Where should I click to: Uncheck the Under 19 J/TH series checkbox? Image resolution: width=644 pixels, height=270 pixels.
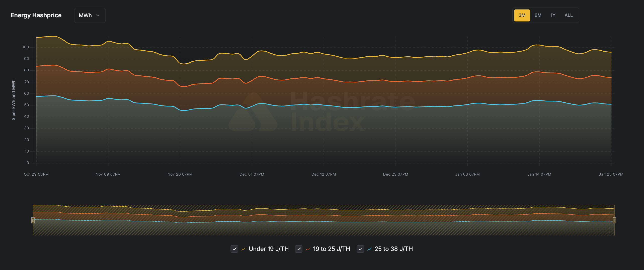[234, 249]
